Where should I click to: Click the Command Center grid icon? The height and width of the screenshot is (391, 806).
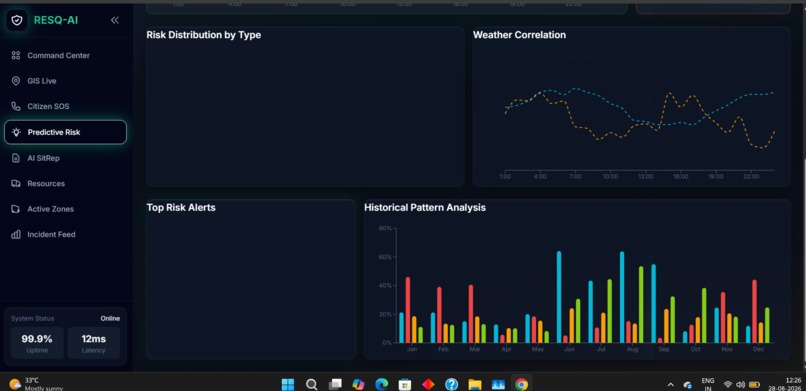[16, 55]
